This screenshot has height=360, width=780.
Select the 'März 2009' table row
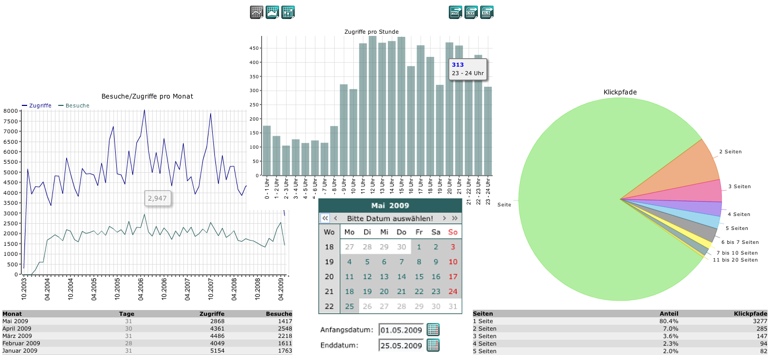pos(147,336)
